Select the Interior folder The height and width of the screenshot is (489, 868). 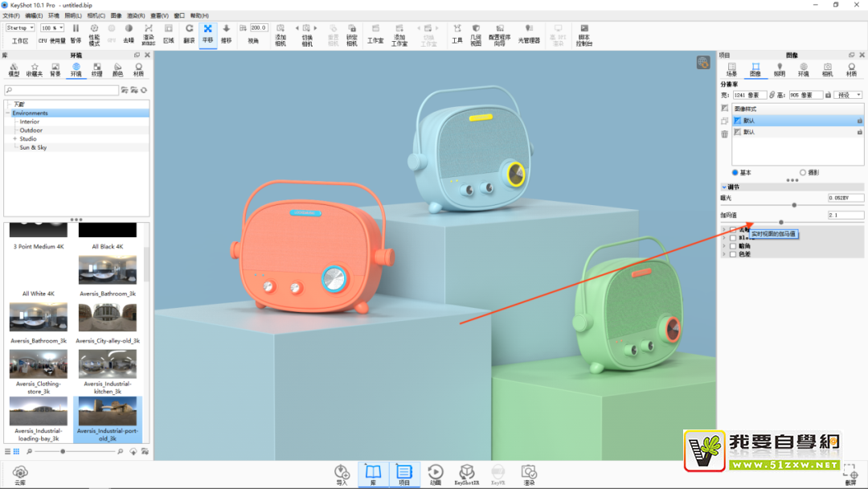(x=30, y=121)
